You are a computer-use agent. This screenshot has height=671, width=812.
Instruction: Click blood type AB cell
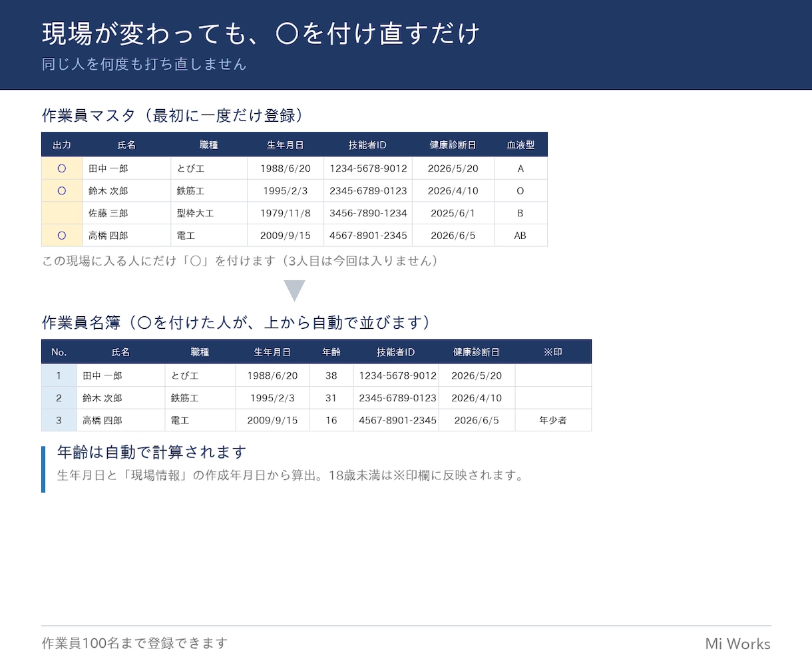[520, 236]
